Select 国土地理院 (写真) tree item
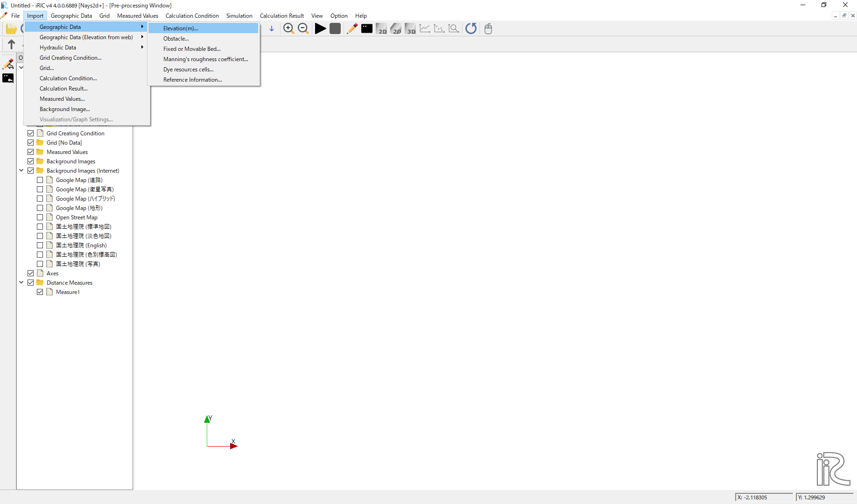The image size is (857, 504). [x=78, y=264]
